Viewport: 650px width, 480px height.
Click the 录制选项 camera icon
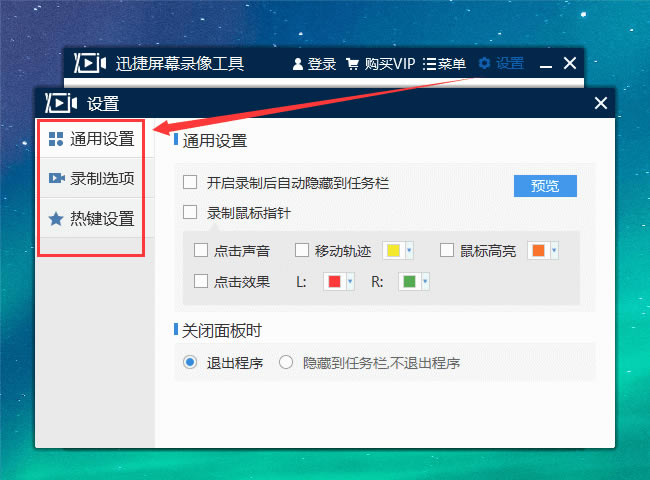click(56, 179)
